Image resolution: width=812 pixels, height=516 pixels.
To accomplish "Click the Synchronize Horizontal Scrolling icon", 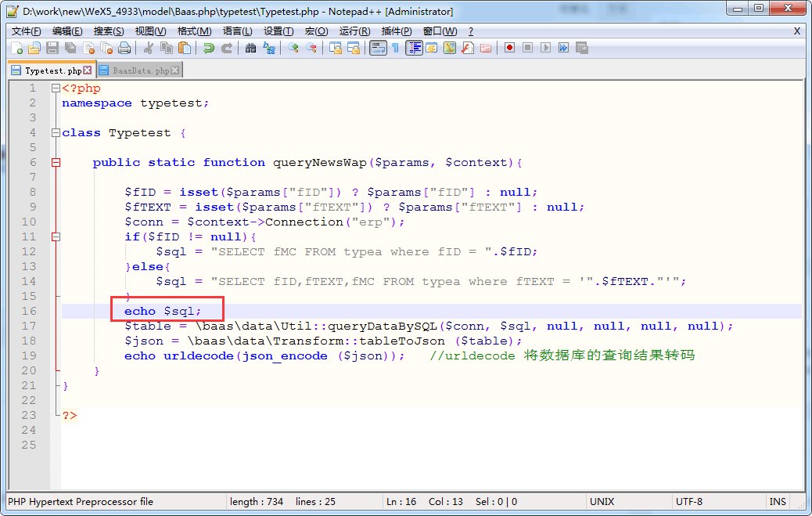I will (x=354, y=49).
